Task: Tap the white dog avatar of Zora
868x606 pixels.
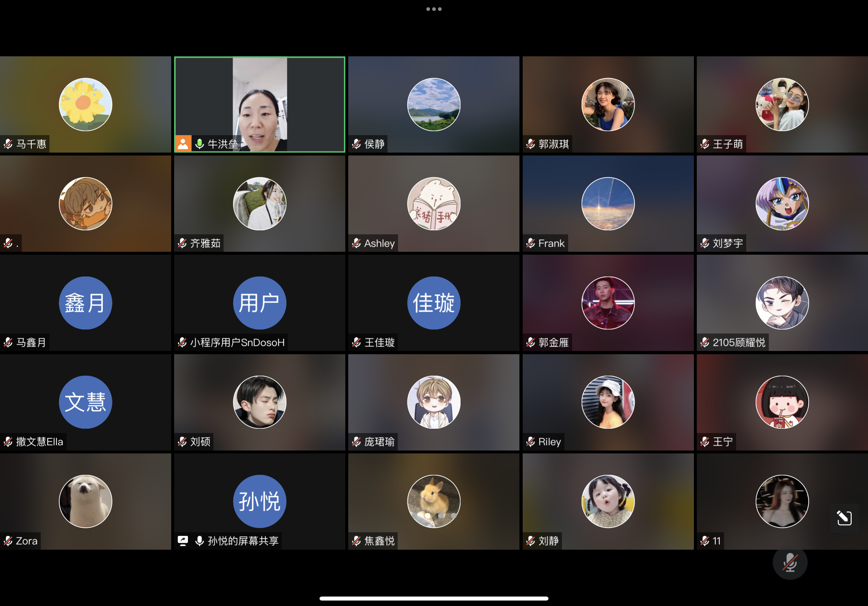Action: click(x=85, y=501)
